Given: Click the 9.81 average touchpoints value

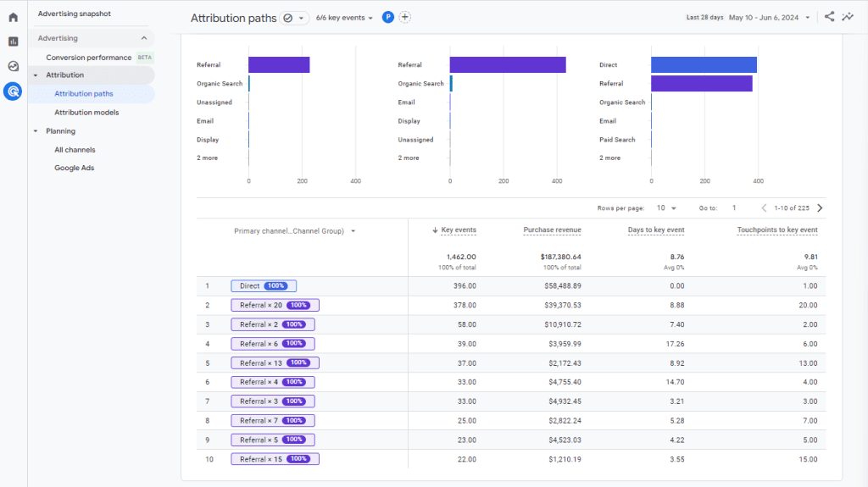Looking at the screenshot, I should pyautogui.click(x=811, y=257).
